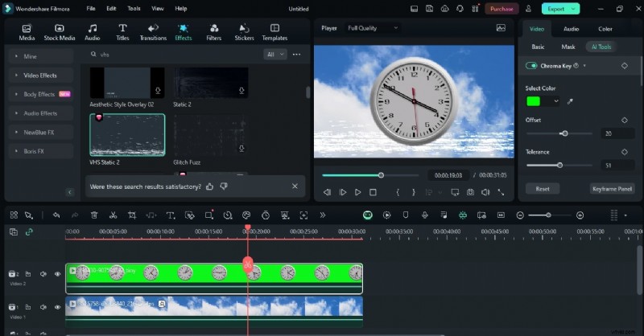Open the All filter dropdown
The image size is (644, 336).
(275, 55)
